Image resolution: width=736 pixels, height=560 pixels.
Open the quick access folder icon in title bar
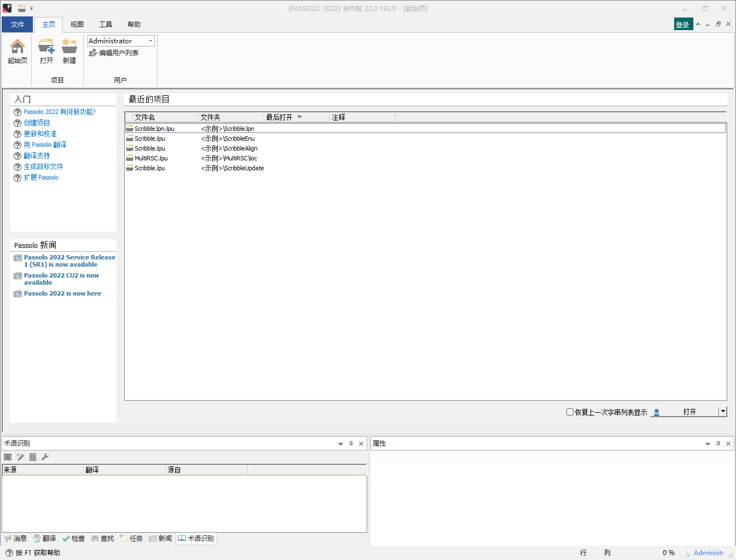(x=21, y=8)
